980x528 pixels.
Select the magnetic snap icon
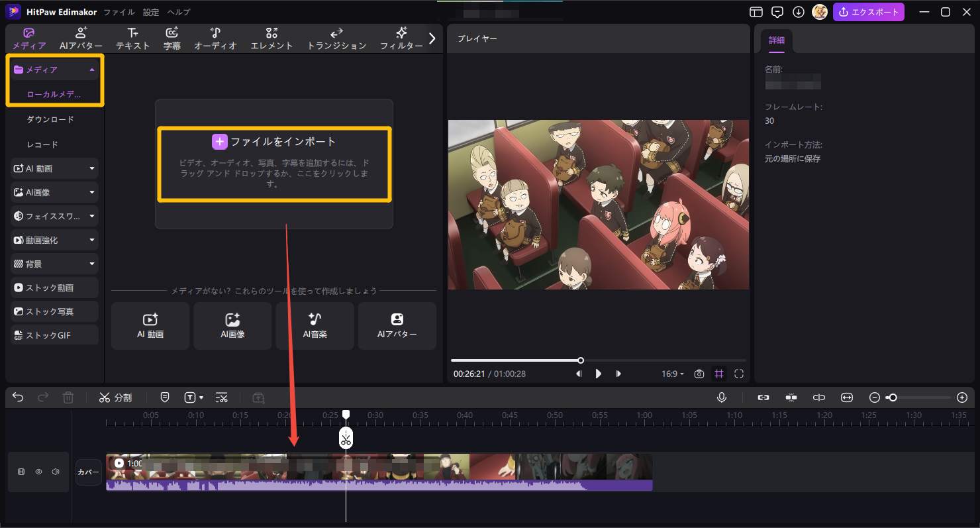click(x=791, y=397)
